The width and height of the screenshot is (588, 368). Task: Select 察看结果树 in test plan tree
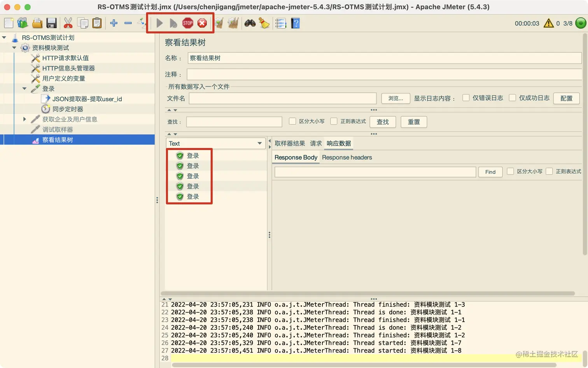[58, 140]
